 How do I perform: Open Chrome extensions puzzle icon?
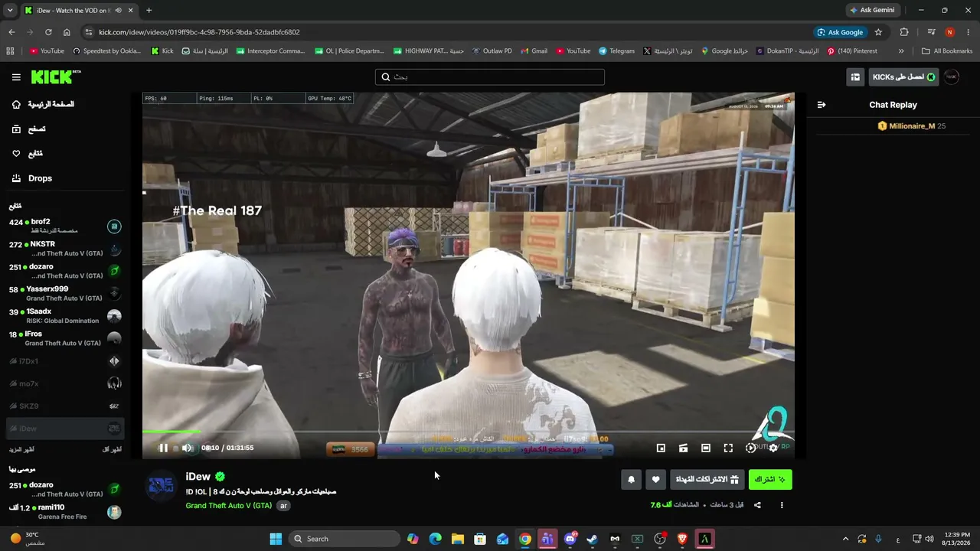(904, 32)
